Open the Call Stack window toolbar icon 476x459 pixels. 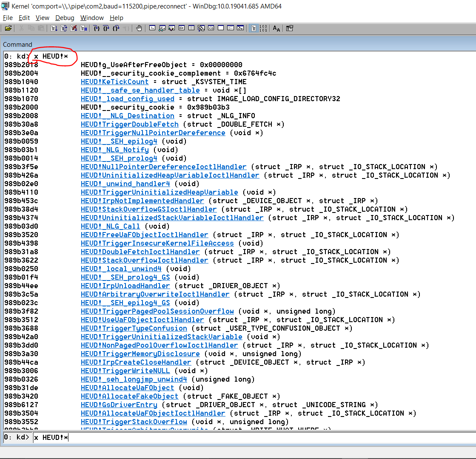[201, 28]
